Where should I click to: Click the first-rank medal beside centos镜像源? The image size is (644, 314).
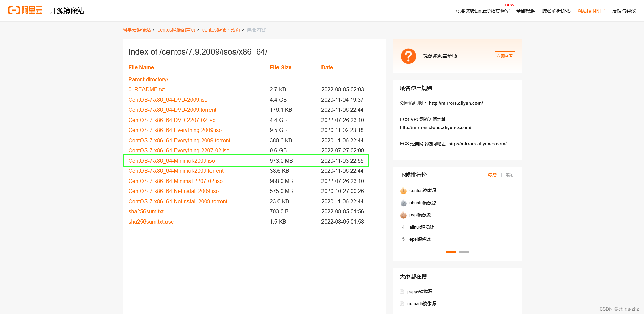coord(403,191)
